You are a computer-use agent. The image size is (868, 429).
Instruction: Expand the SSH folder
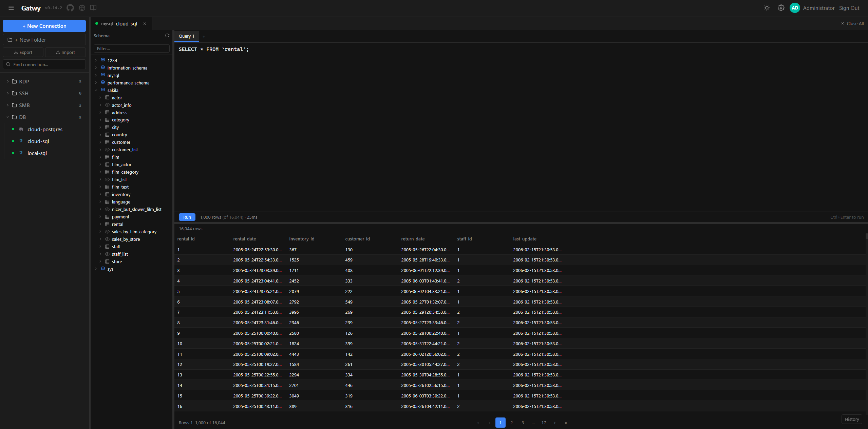(x=8, y=93)
